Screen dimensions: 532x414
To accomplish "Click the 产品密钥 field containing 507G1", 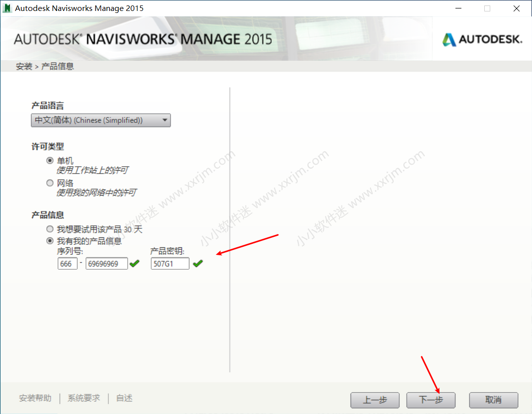I will click(x=170, y=264).
